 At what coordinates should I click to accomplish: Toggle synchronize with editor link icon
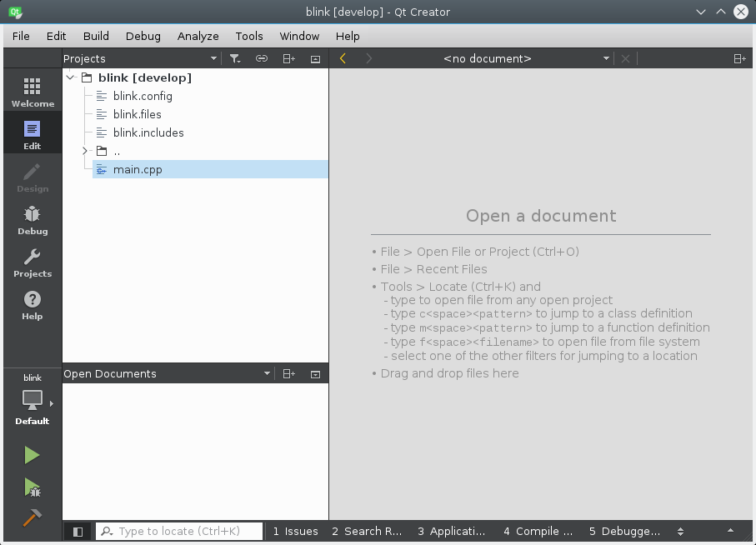click(262, 59)
